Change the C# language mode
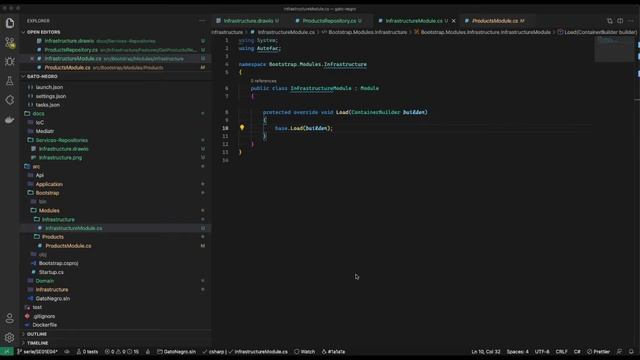640x360 pixels. tap(577, 351)
